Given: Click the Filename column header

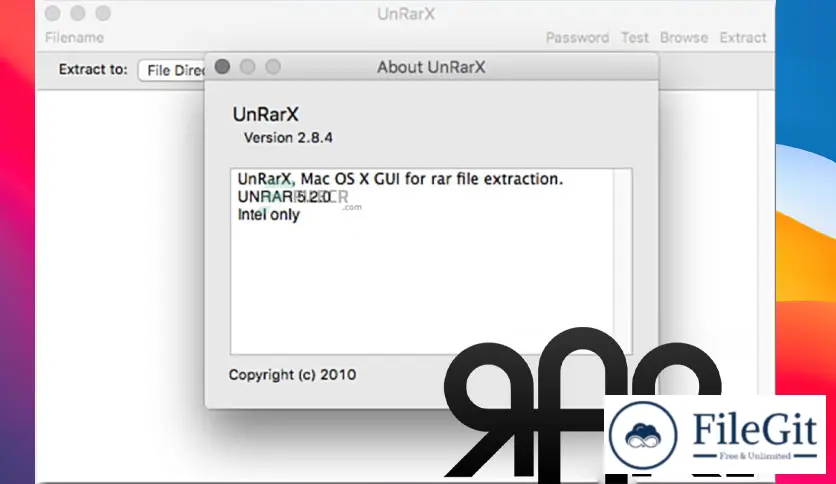Looking at the screenshot, I should click(x=74, y=38).
